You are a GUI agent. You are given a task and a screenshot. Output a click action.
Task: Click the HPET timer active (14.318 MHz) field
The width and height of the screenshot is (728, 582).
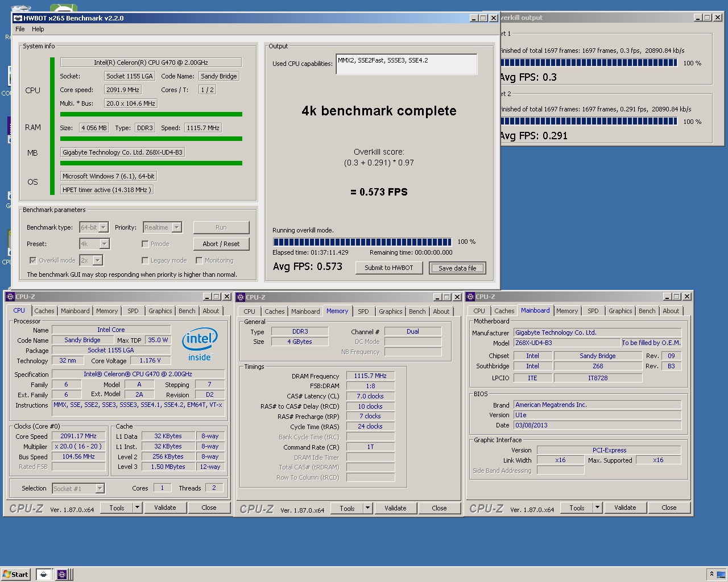[x=107, y=190]
